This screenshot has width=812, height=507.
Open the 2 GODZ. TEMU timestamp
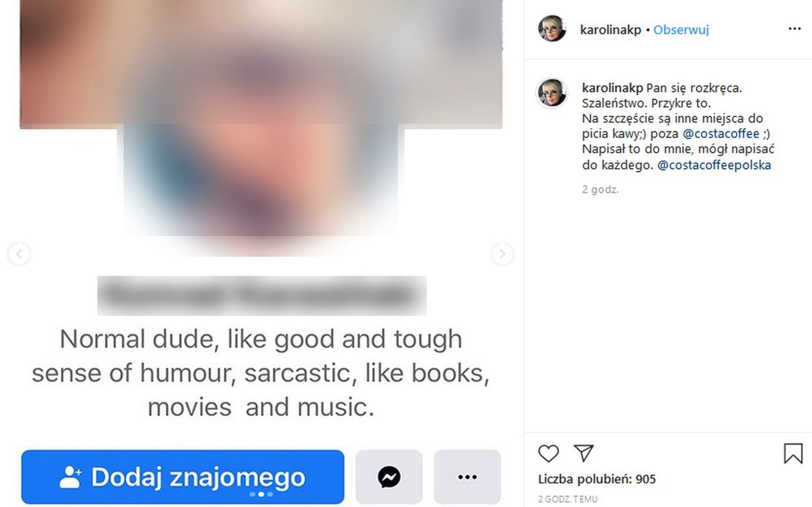coord(568,499)
